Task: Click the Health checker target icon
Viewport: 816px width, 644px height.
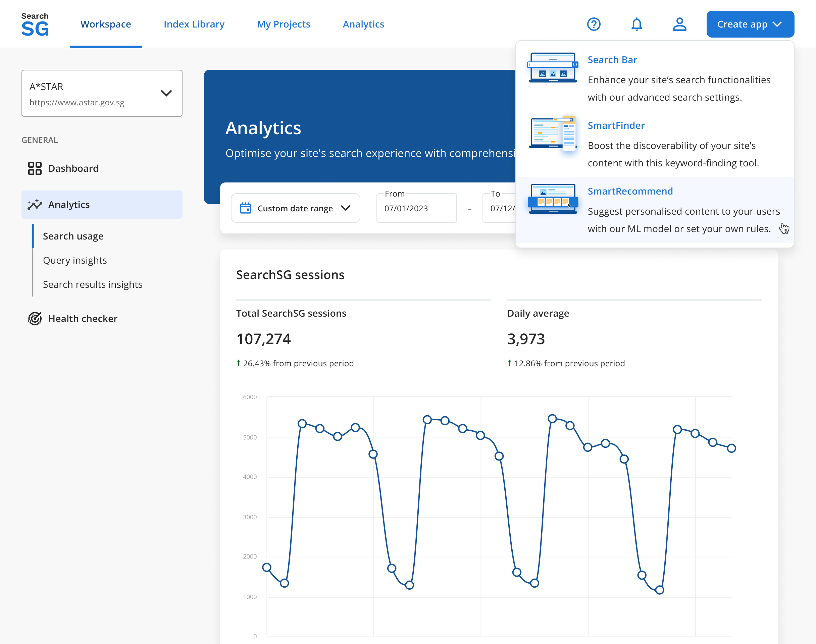Action: pos(35,319)
